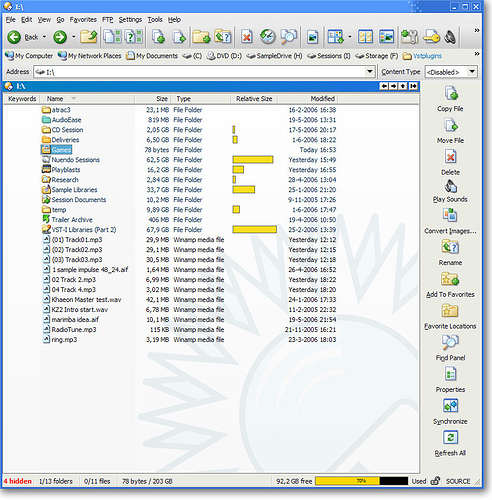The height and width of the screenshot is (500, 492).
Task: Open the Play Sounds tool
Action: (x=450, y=187)
